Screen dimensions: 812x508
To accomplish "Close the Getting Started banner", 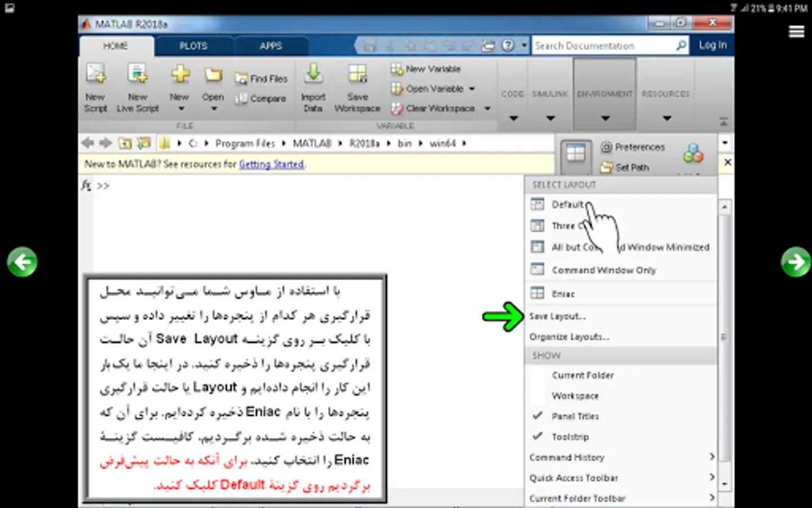I will click(x=728, y=162).
